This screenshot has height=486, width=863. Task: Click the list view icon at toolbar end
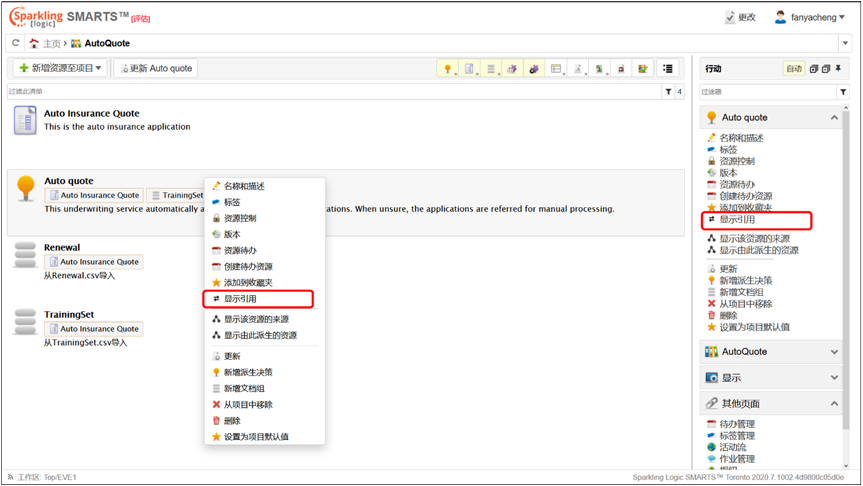point(667,69)
